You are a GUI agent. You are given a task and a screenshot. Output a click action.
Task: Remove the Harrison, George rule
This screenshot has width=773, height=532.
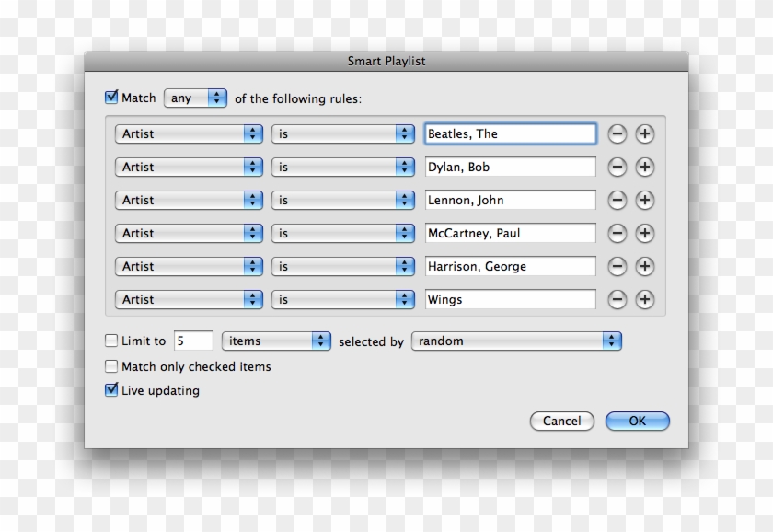pyautogui.click(x=617, y=266)
